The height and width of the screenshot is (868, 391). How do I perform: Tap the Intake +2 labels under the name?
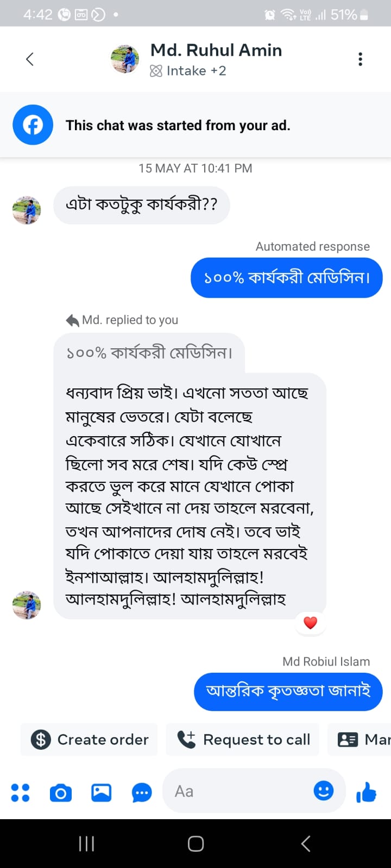coord(188,71)
